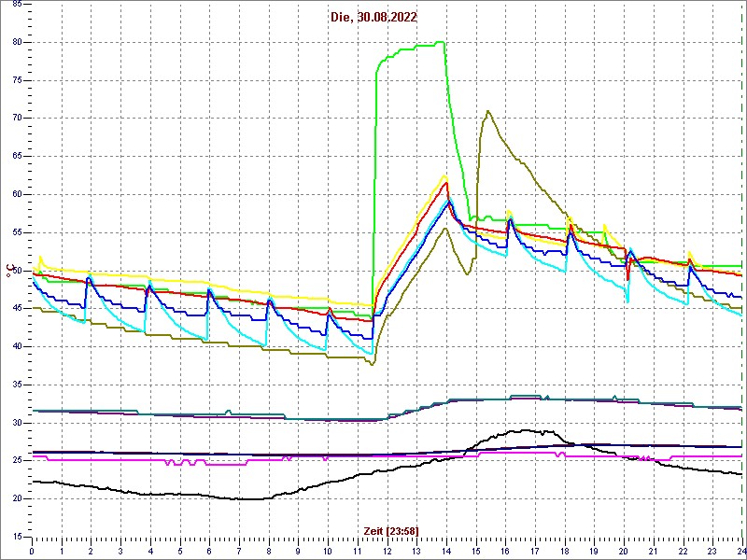Click the '°C' temperature axis unit label

point(8,272)
